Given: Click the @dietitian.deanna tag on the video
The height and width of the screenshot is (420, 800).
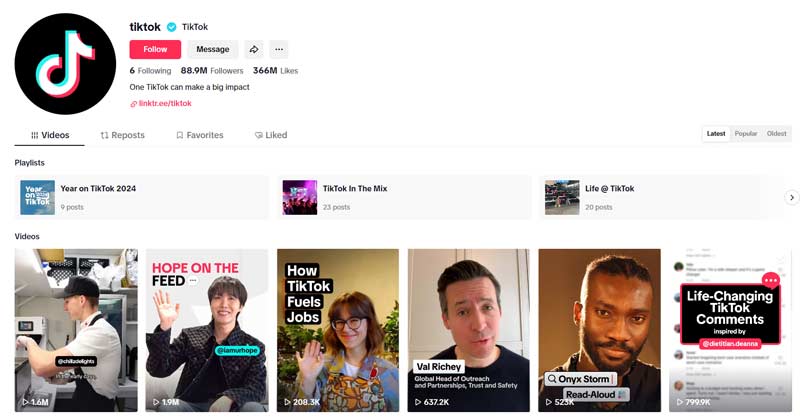Looking at the screenshot, I should [730, 343].
